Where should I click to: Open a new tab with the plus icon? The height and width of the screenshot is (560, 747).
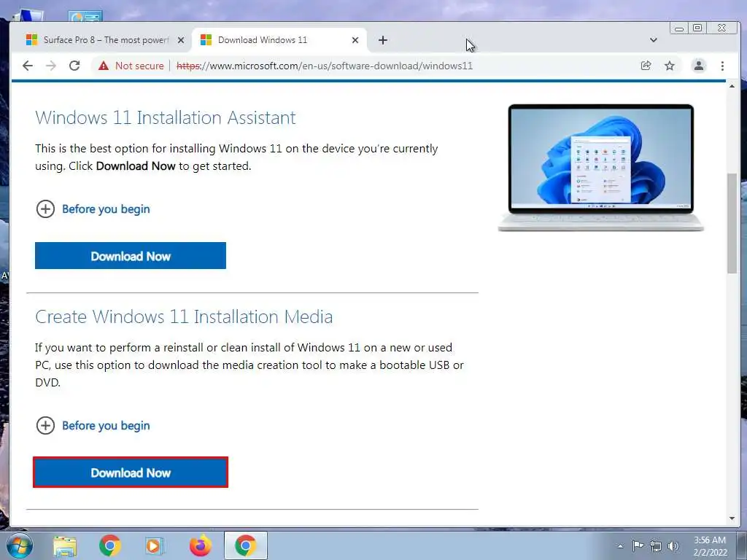[382, 41]
